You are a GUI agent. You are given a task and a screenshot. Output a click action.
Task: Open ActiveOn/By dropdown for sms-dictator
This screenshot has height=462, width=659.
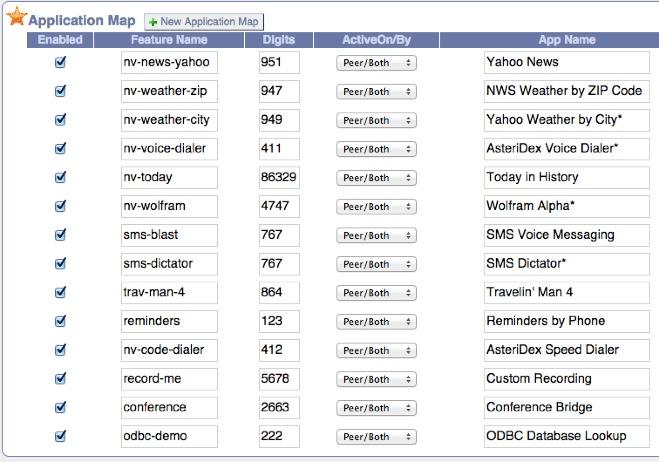(x=376, y=264)
